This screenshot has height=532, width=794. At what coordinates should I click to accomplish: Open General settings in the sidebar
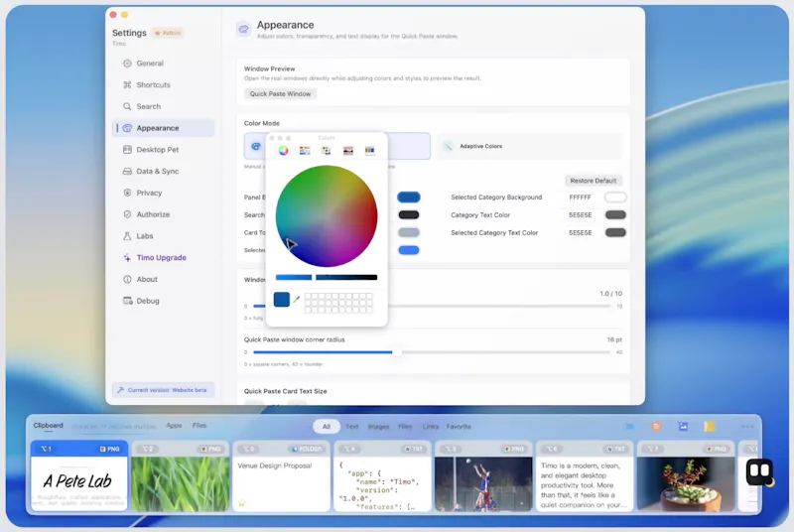(163, 64)
